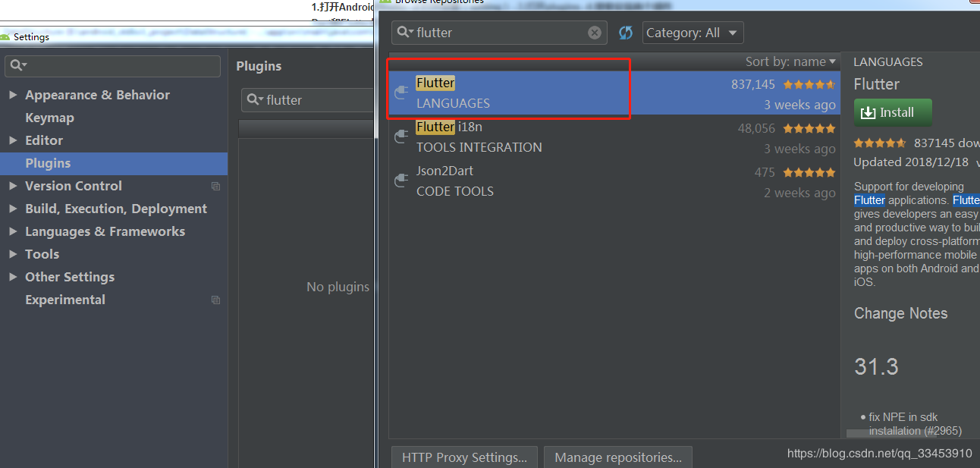Click the Change Notes heading
The width and height of the screenshot is (980, 468).
tap(900, 313)
